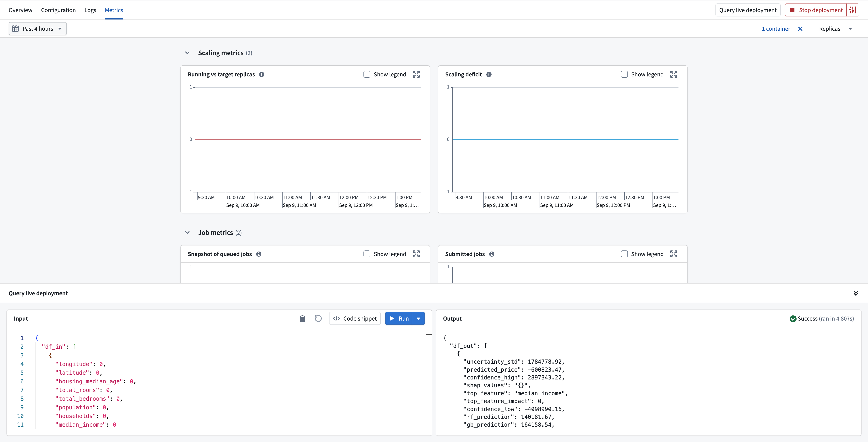Collapse the Scaling metrics section
This screenshot has height=442, width=868.
click(x=187, y=53)
